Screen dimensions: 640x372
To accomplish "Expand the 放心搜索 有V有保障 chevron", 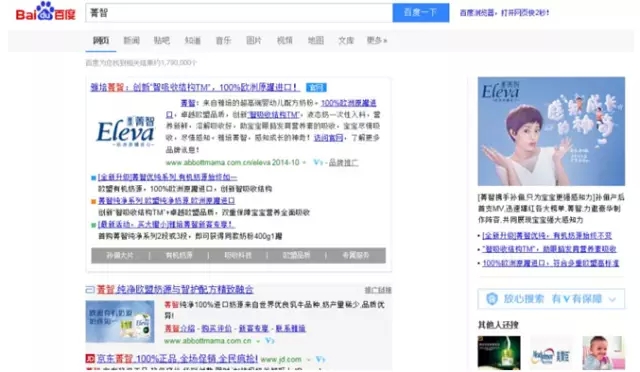I will [x=612, y=299].
